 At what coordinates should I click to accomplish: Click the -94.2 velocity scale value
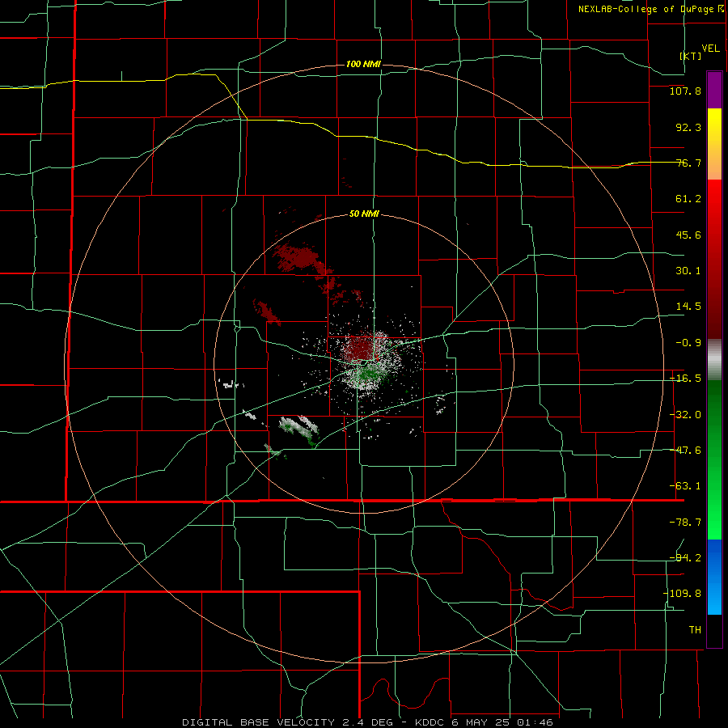click(x=685, y=558)
